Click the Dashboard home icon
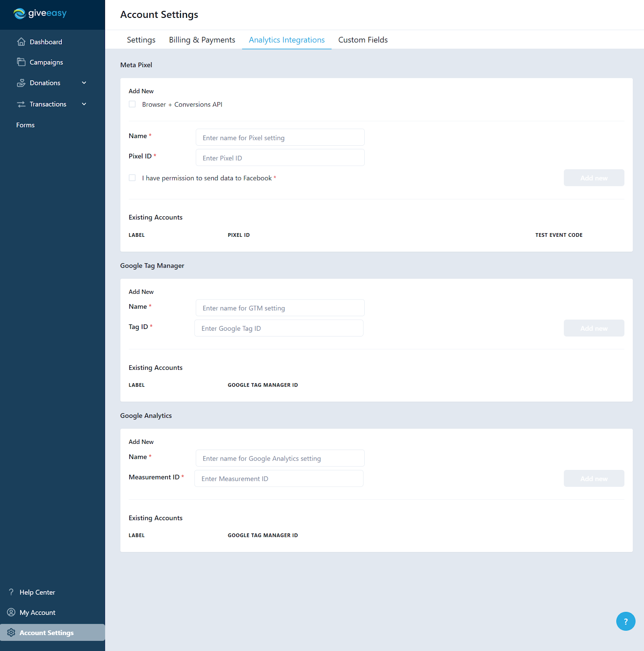The height and width of the screenshot is (651, 644). 21,42
